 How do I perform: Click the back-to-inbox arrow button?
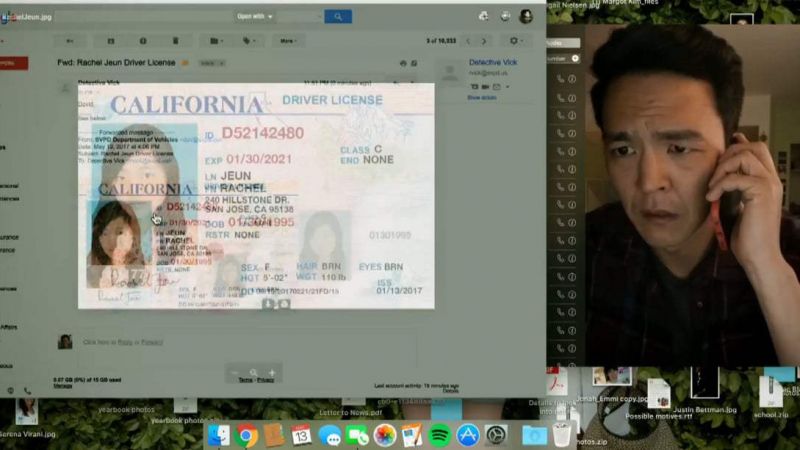click(70, 41)
